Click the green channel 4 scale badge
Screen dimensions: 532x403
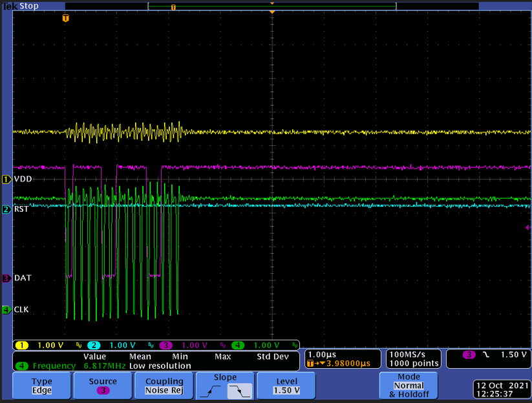[x=238, y=346]
